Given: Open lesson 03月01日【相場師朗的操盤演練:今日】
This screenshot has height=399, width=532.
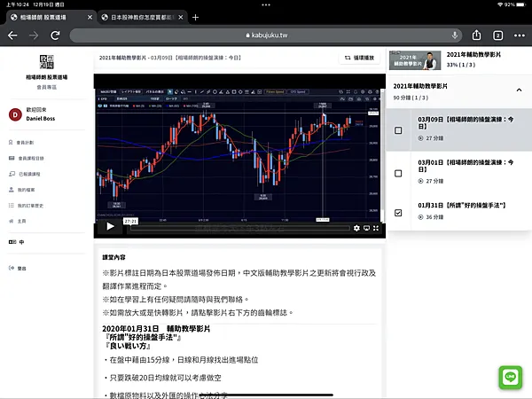Looking at the screenshot, I should (x=465, y=166).
